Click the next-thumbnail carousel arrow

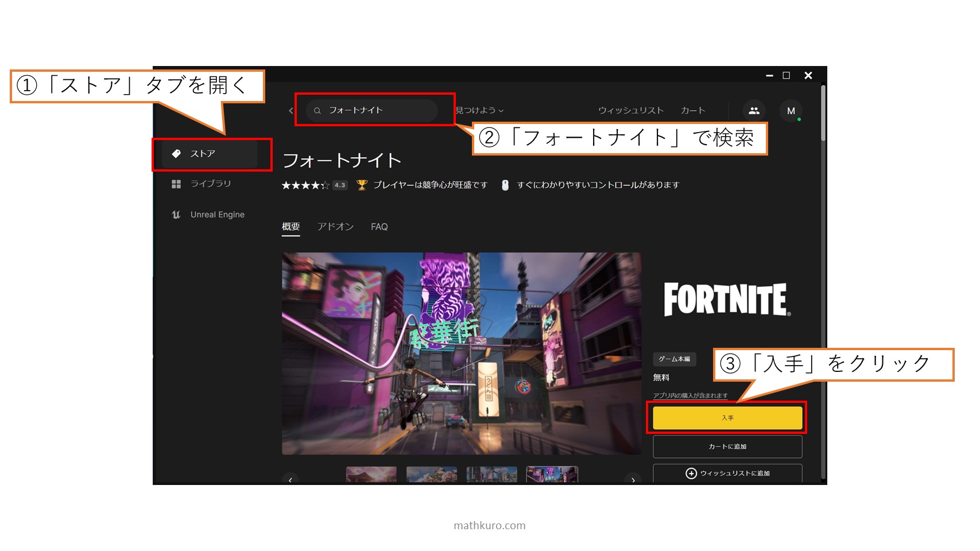pyautogui.click(x=633, y=479)
